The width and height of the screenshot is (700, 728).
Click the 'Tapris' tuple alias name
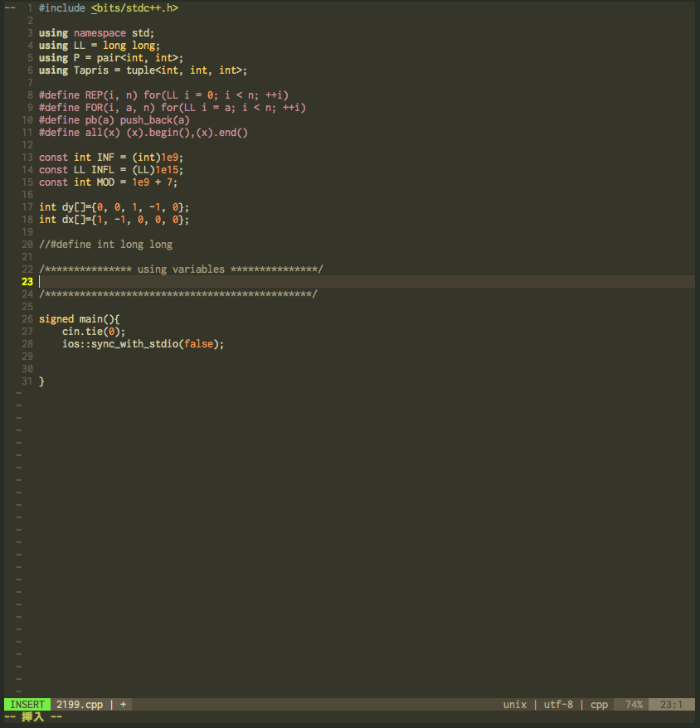[x=91, y=70]
